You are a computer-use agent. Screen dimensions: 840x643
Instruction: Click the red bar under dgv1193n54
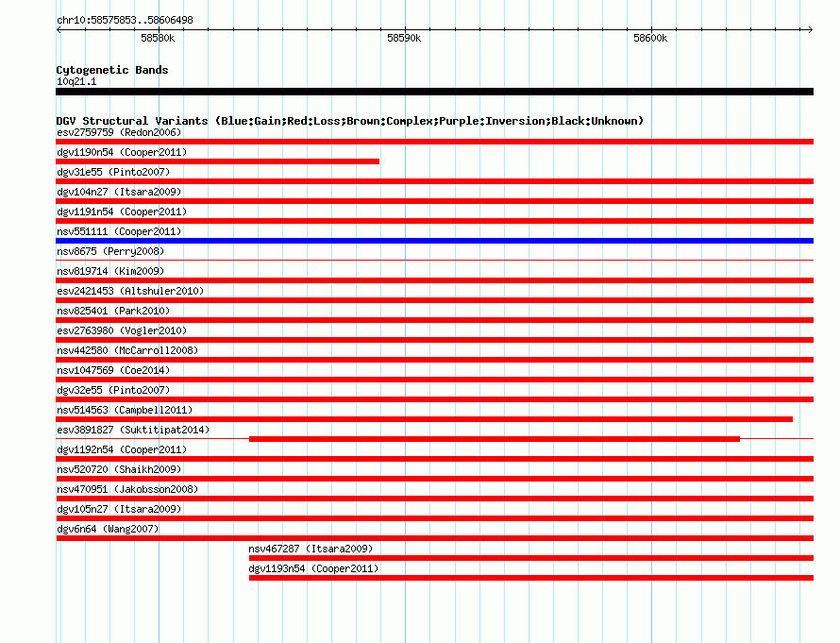coord(531,578)
